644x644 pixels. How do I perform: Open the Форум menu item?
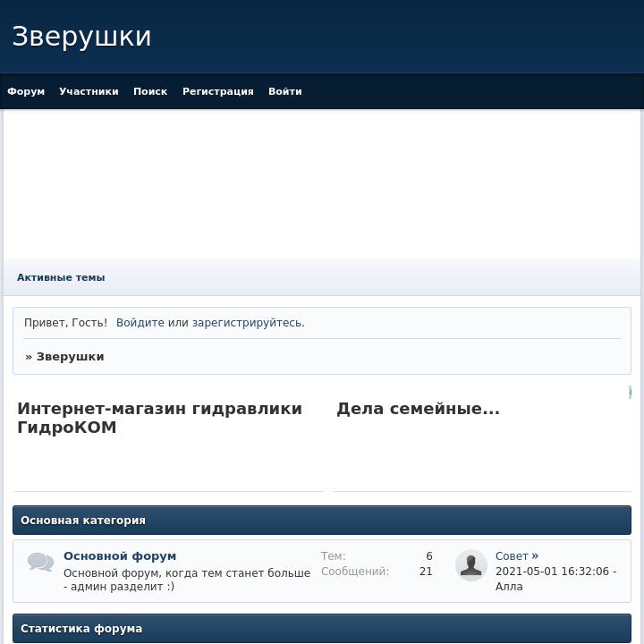26,91
